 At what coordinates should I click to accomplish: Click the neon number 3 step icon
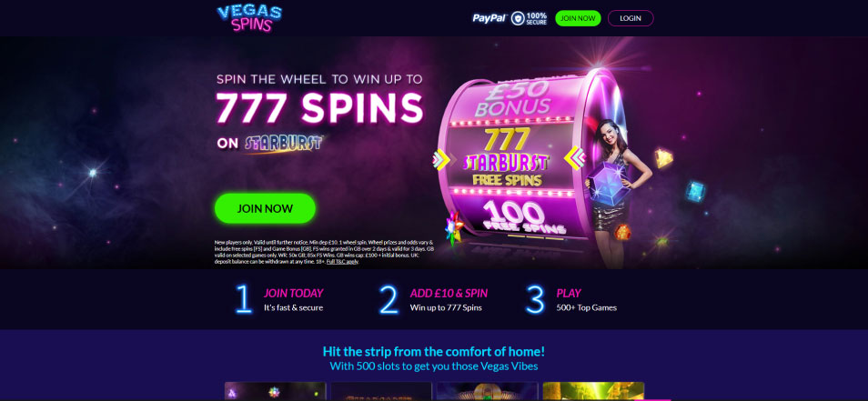[535, 299]
